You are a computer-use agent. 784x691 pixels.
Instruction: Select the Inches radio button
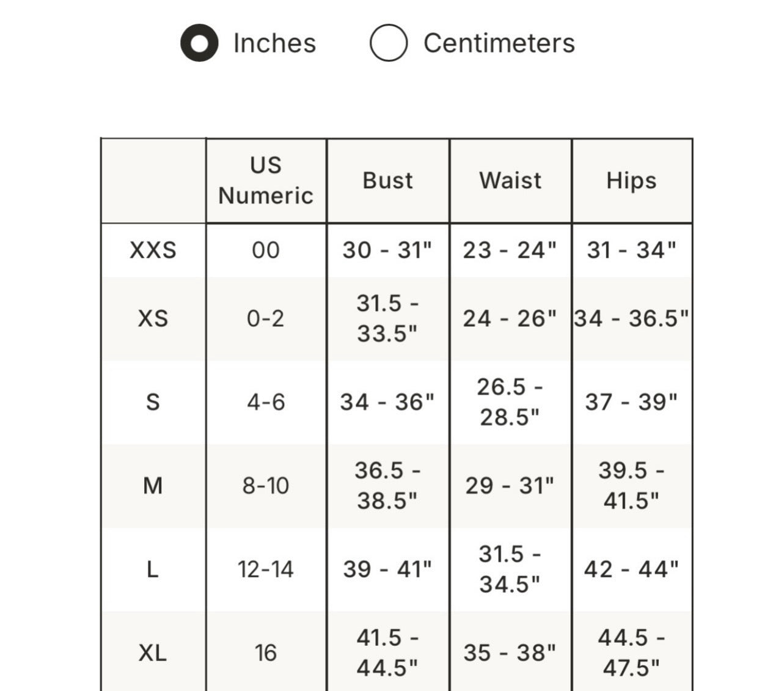[x=199, y=43]
